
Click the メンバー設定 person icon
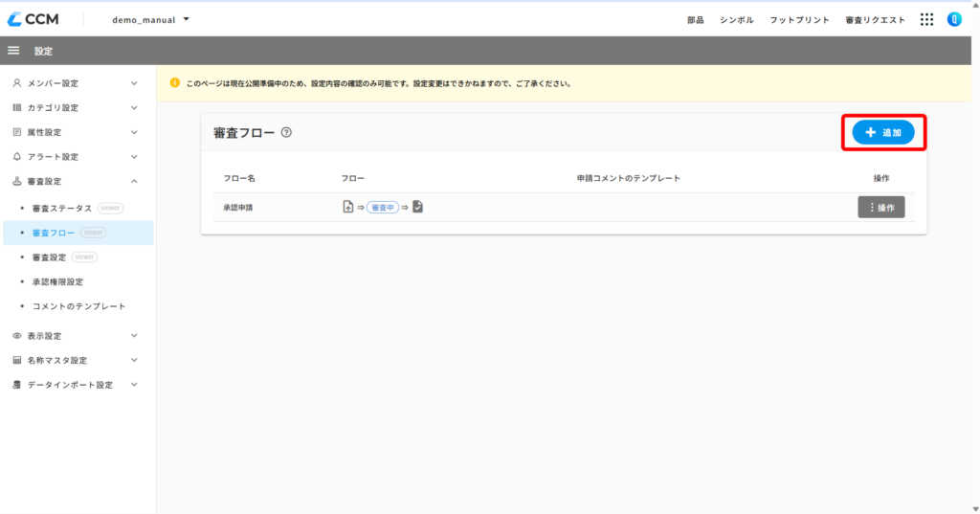tap(17, 83)
